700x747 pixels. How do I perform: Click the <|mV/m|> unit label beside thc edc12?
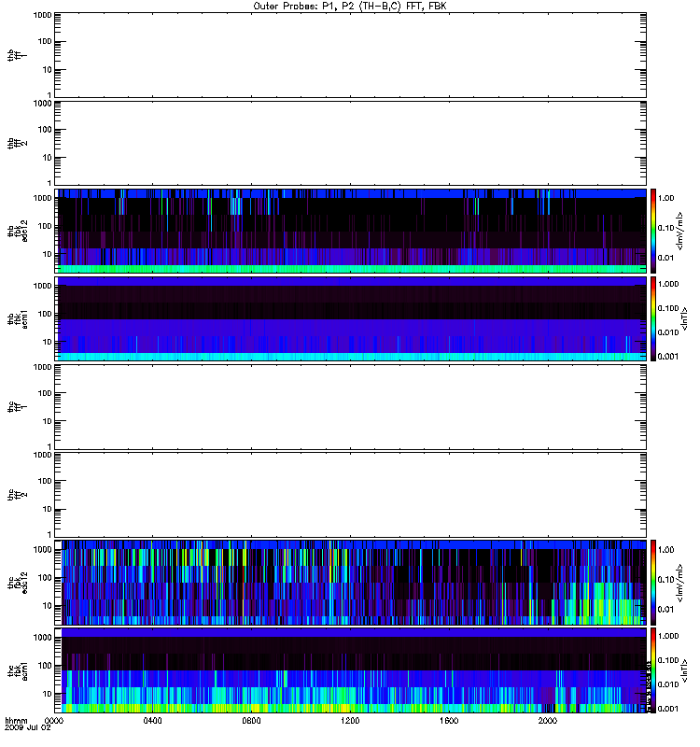(x=680, y=583)
